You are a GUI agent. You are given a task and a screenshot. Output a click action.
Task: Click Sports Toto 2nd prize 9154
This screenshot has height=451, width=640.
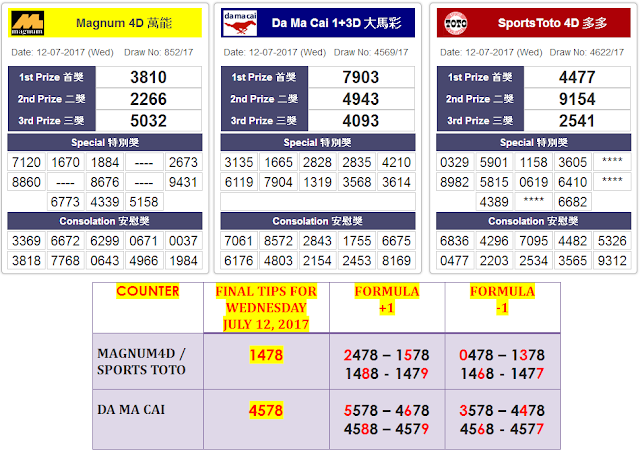coord(577,99)
